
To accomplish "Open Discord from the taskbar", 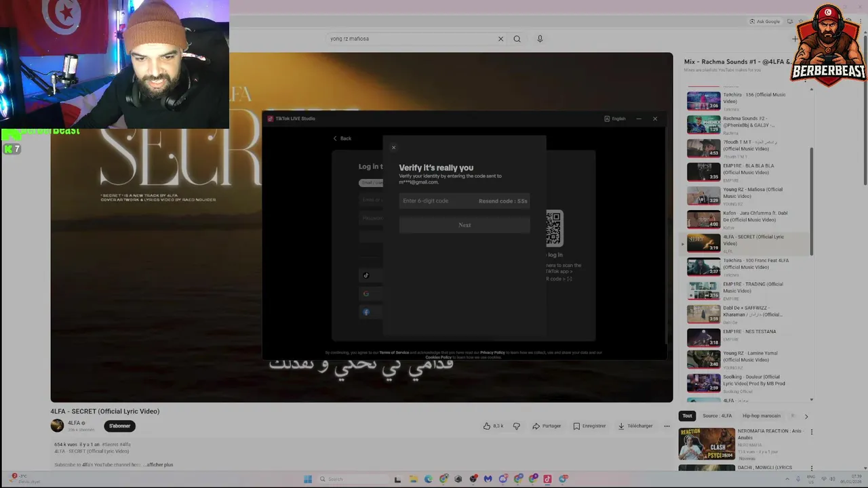I will pos(503,479).
